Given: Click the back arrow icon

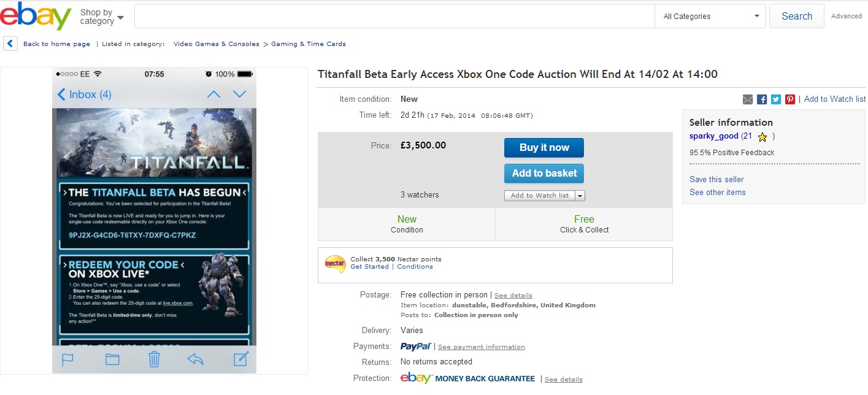Looking at the screenshot, I should pyautogui.click(x=10, y=44).
